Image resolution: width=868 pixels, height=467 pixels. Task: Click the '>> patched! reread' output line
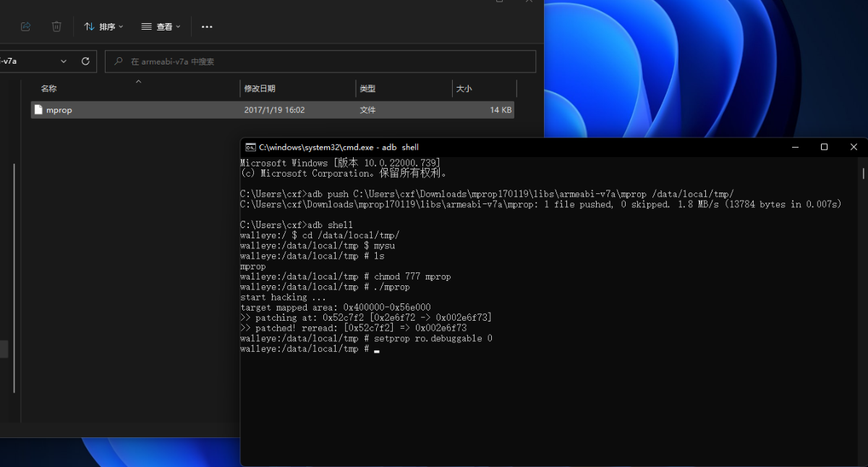(x=353, y=328)
